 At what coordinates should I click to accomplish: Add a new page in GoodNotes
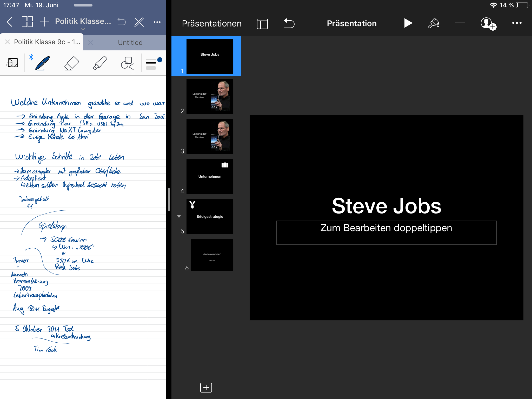tap(44, 22)
